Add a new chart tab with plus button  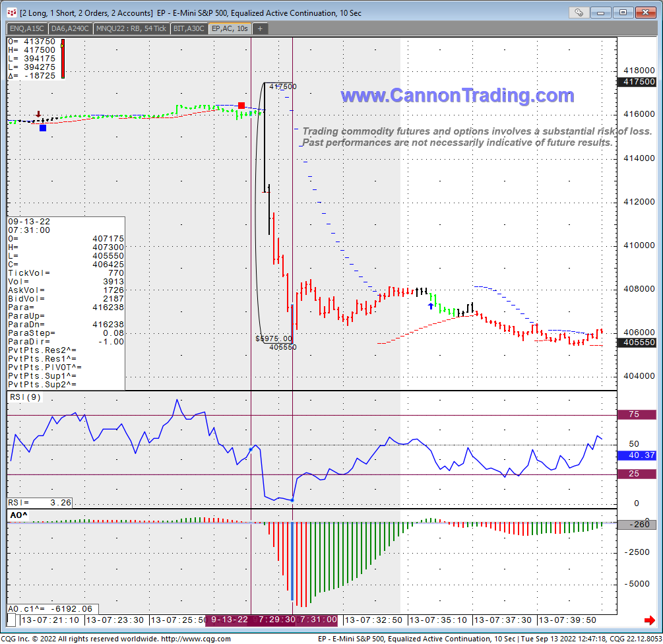pos(260,28)
